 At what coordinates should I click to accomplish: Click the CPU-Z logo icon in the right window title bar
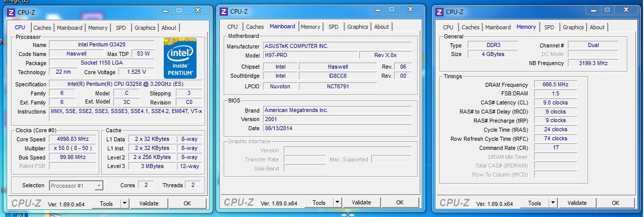(439, 12)
